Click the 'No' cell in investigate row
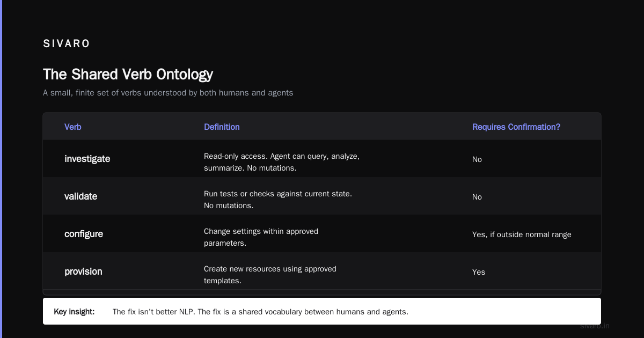This screenshot has height=338, width=644. (x=477, y=159)
